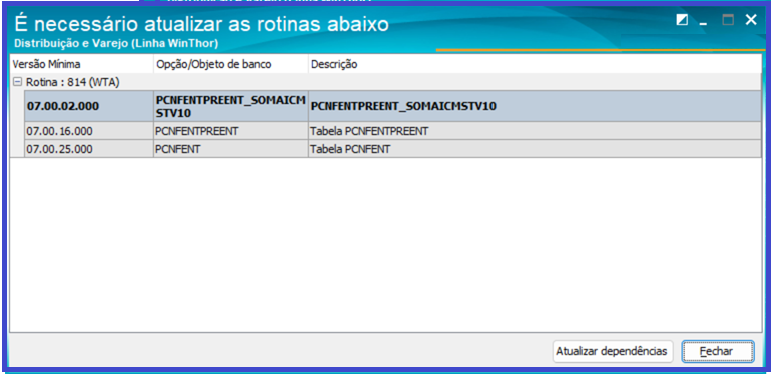Select the Tabela PCNFENTPREENT description cell
Screen dimensions: 771x374
(534, 131)
